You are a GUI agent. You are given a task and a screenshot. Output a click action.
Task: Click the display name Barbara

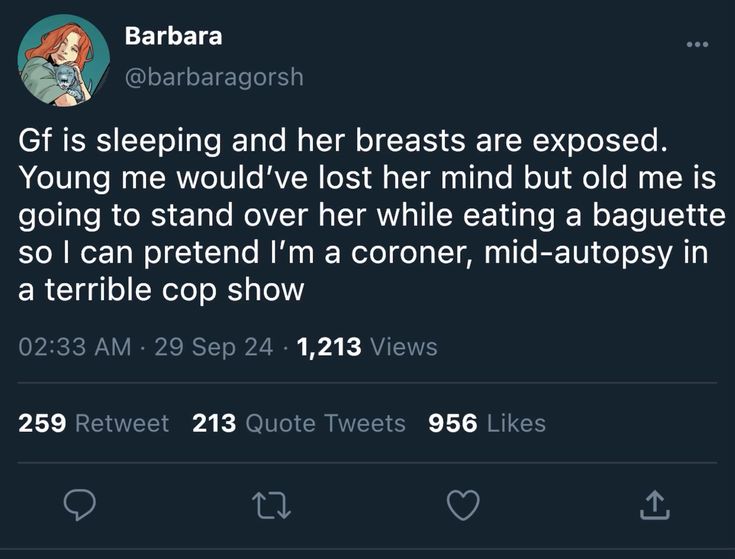tap(173, 37)
